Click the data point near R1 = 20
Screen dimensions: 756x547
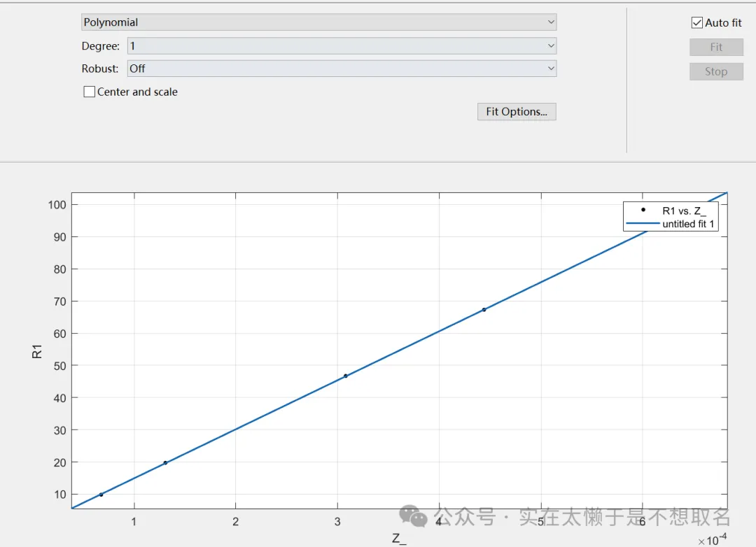[165, 462]
